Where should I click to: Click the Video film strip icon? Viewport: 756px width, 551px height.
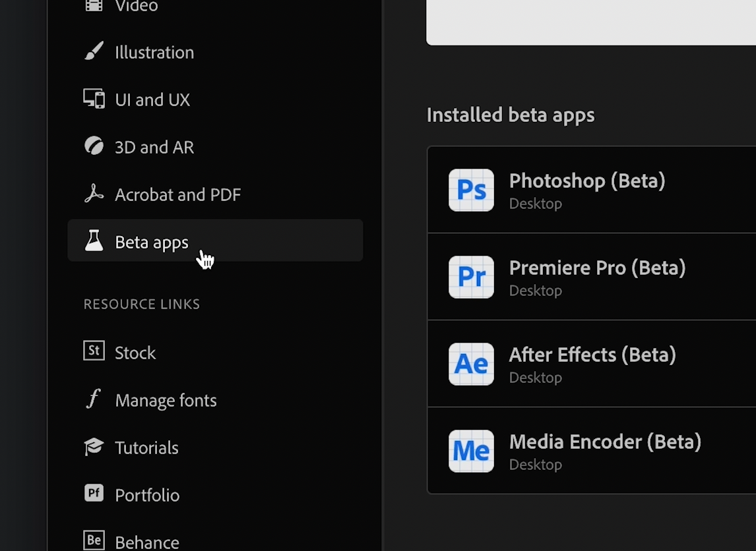pyautogui.click(x=94, y=5)
